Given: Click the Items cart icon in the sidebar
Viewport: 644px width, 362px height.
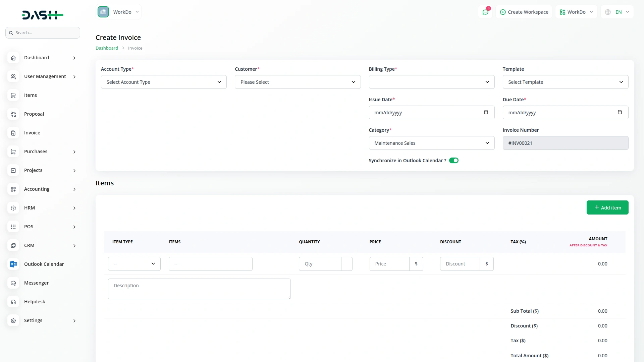Looking at the screenshot, I should click(x=13, y=95).
